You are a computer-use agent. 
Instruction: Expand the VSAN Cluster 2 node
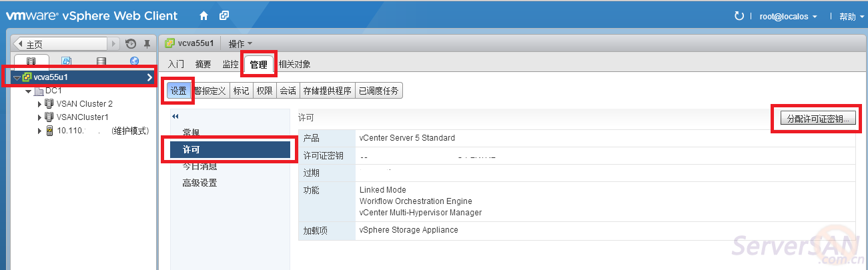39,104
